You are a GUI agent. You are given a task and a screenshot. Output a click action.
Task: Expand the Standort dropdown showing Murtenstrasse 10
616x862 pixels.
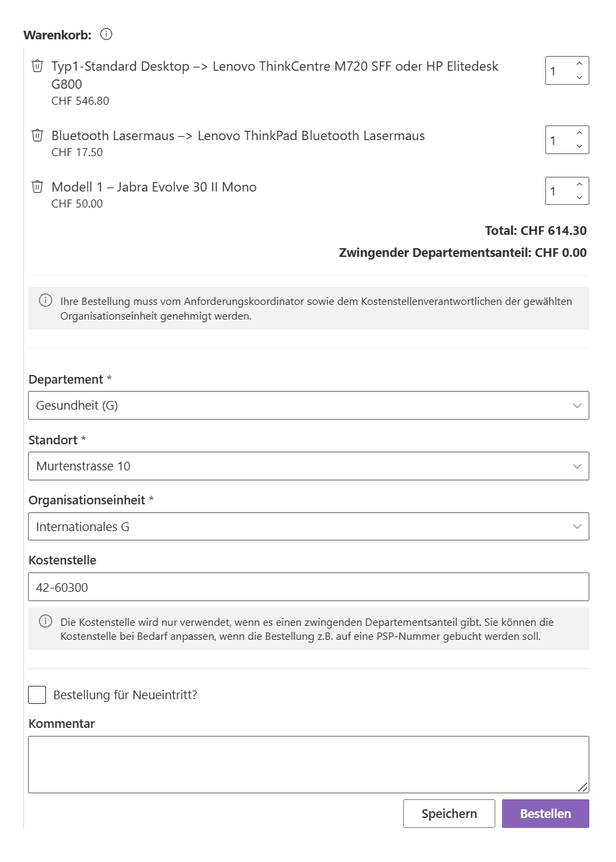[x=309, y=466]
